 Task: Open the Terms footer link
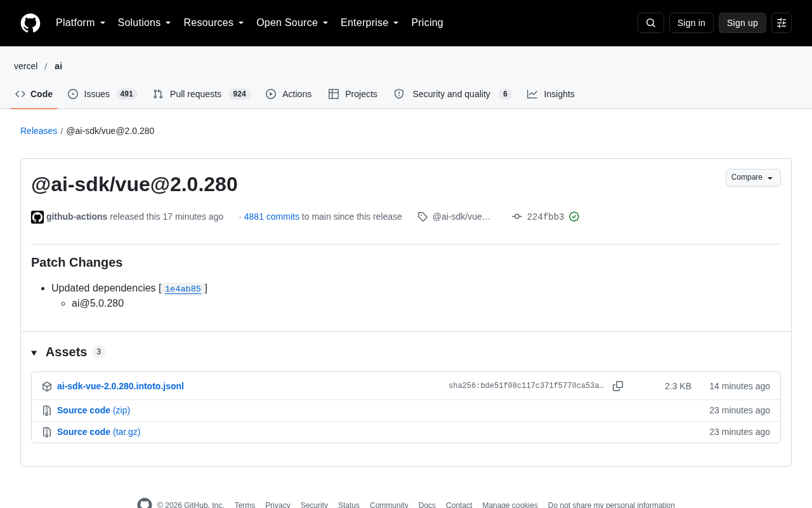[245, 505]
